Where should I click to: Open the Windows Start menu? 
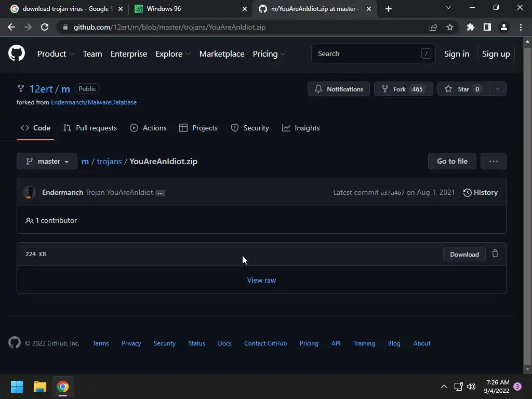point(17,387)
